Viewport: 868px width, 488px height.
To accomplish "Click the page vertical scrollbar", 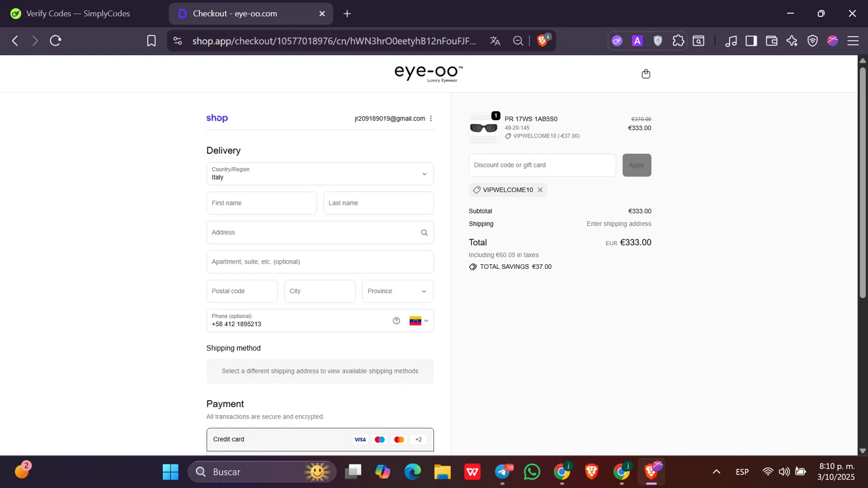I will click(862, 182).
